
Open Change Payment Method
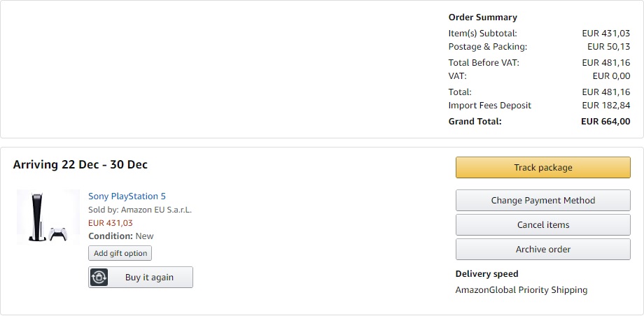click(x=543, y=200)
